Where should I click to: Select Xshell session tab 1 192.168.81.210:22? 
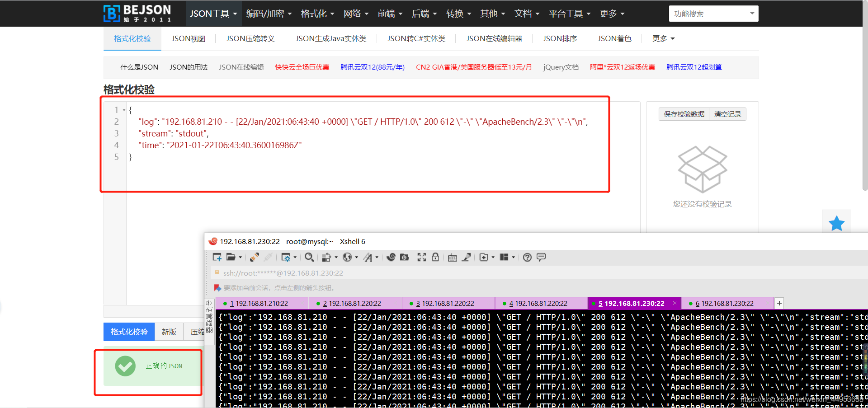pyautogui.click(x=262, y=303)
